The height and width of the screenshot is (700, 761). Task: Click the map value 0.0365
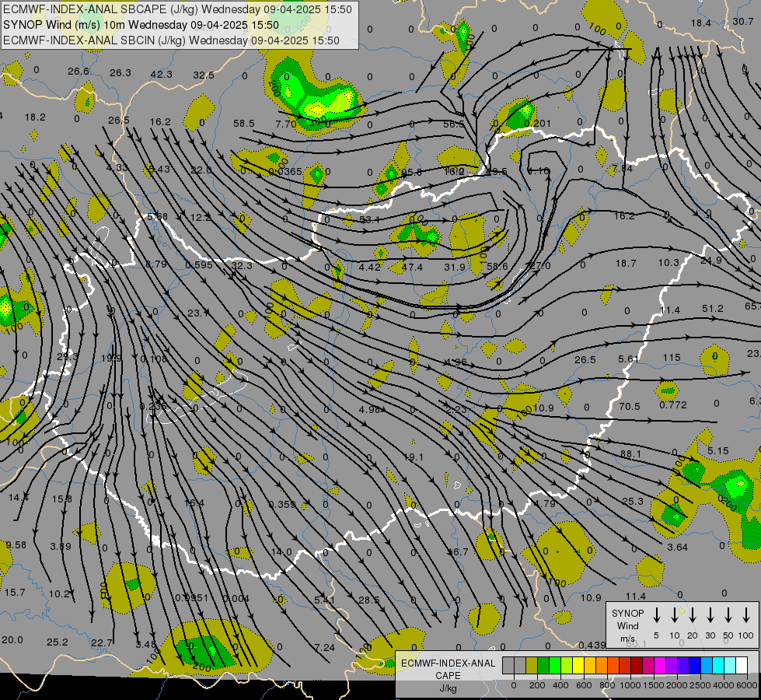pos(285,171)
